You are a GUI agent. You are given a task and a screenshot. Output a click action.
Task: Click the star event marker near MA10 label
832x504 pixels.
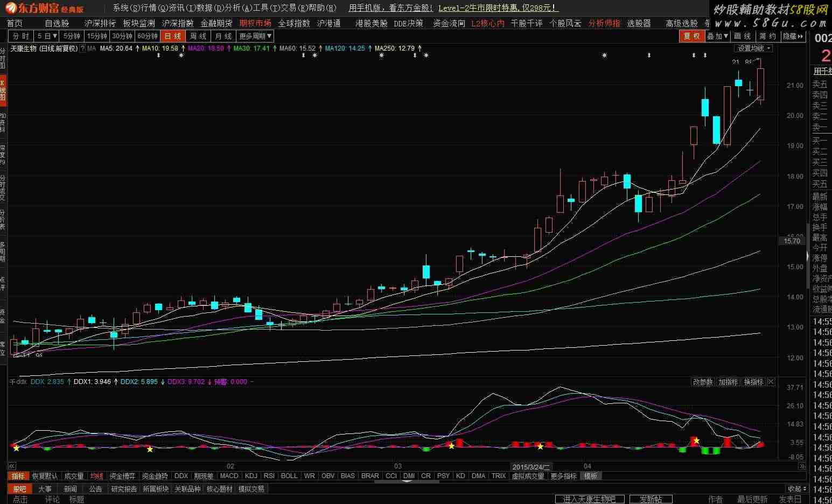181,55
